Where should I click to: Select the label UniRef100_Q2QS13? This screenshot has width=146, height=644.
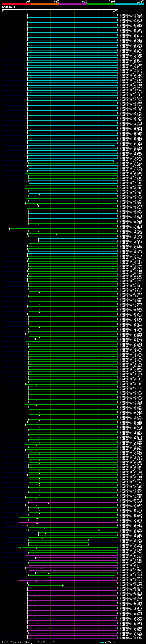131,37
